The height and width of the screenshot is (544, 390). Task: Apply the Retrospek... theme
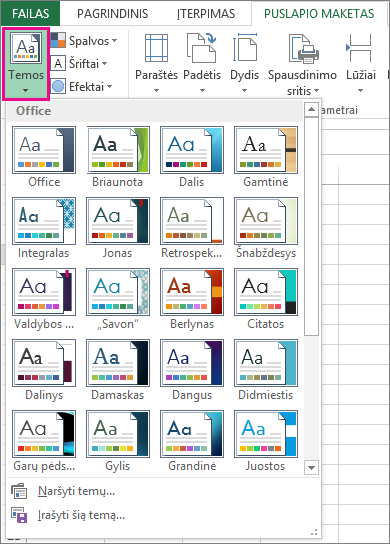pos(192,228)
